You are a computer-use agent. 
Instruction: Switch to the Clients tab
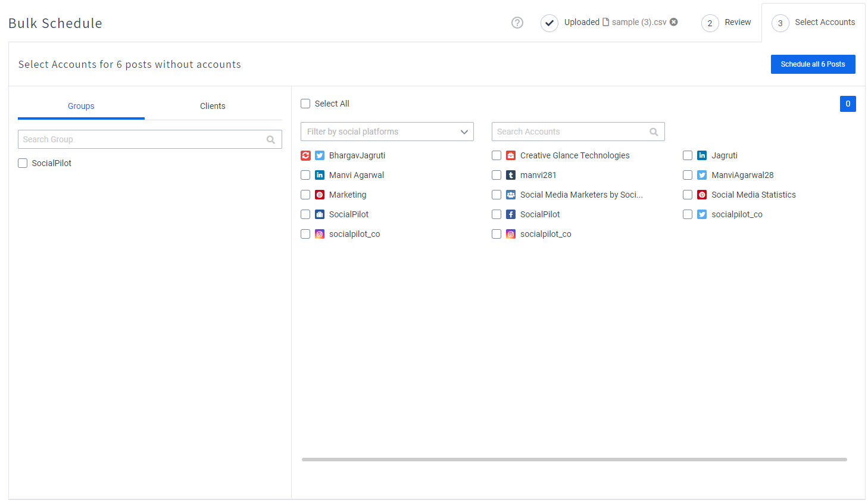(213, 106)
